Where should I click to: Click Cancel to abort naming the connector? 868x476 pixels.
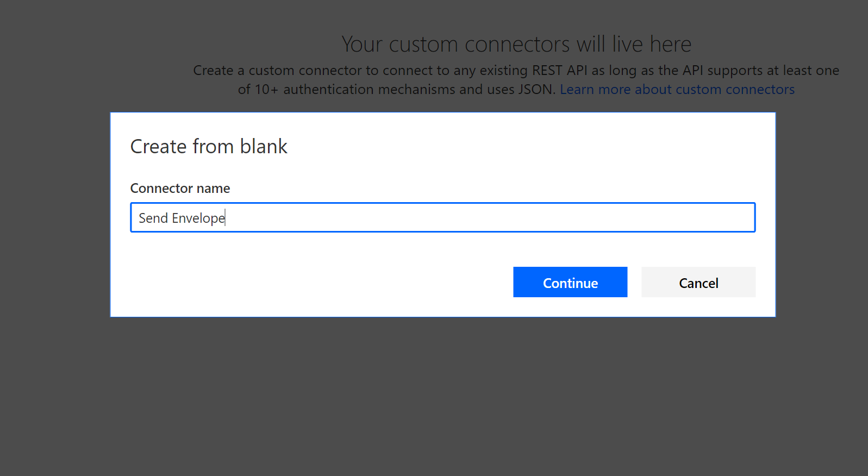click(x=698, y=282)
